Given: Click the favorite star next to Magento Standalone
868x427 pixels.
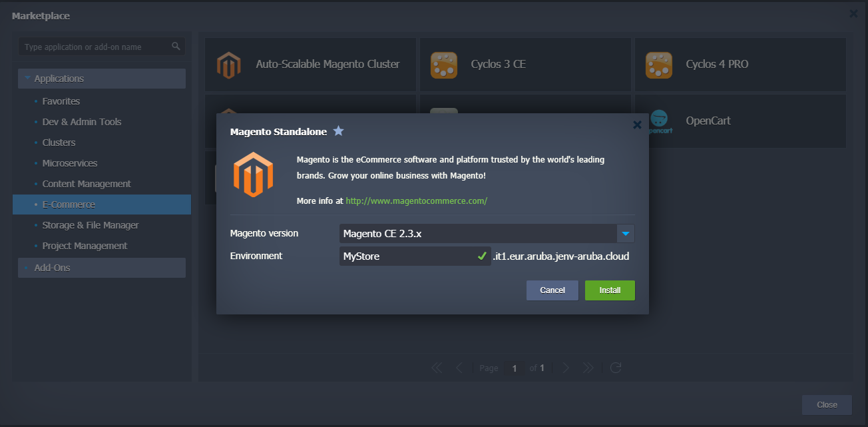Looking at the screenshot, I should click(338, 131).
